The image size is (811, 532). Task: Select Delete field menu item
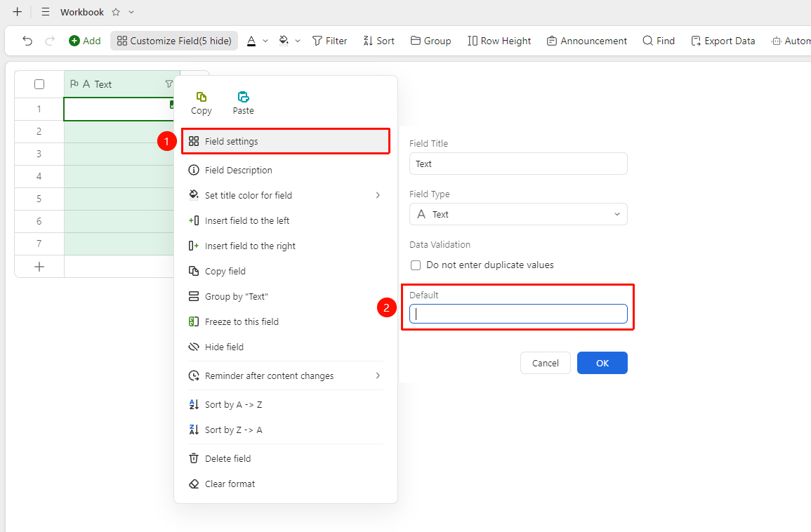286,458
